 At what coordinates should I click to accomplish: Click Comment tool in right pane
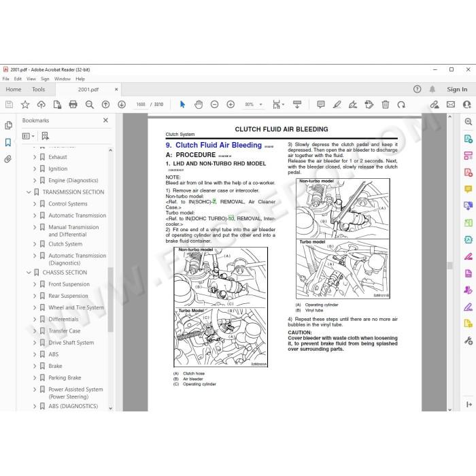pyautogui.click(x=468, y=189)
